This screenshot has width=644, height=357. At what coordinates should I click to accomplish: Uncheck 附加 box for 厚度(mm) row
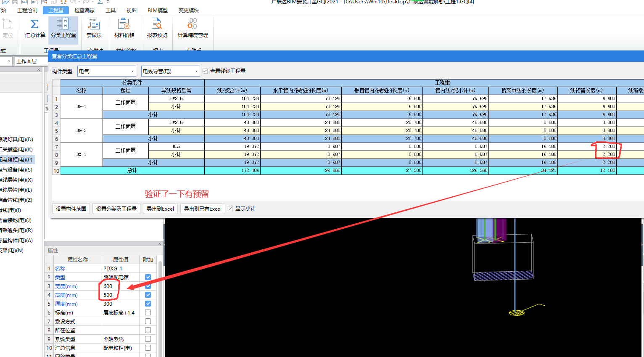click(x=148, y=304)
